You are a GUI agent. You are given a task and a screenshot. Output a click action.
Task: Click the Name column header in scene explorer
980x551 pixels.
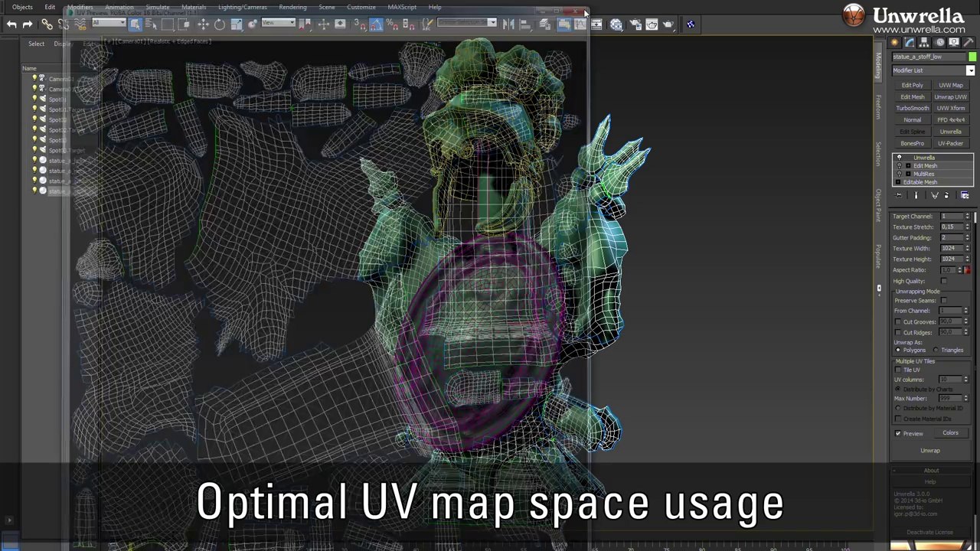(29, 69)
